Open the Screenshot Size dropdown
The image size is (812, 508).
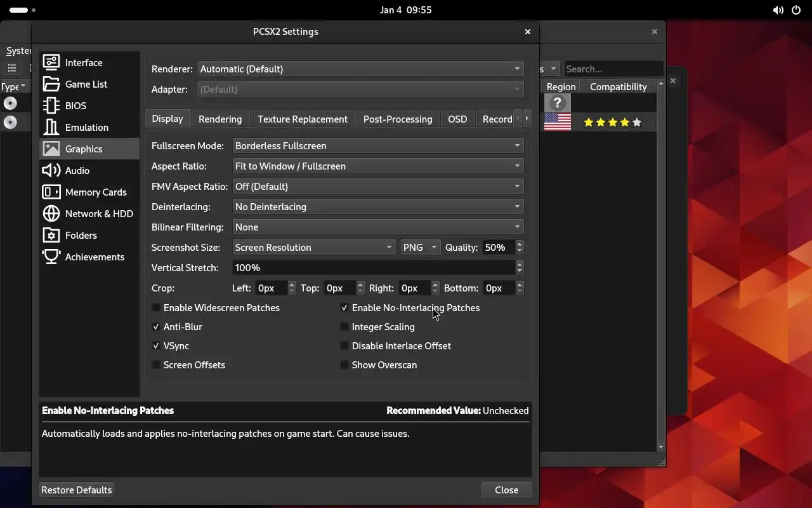pyautogui.click(x=315, y=247)
